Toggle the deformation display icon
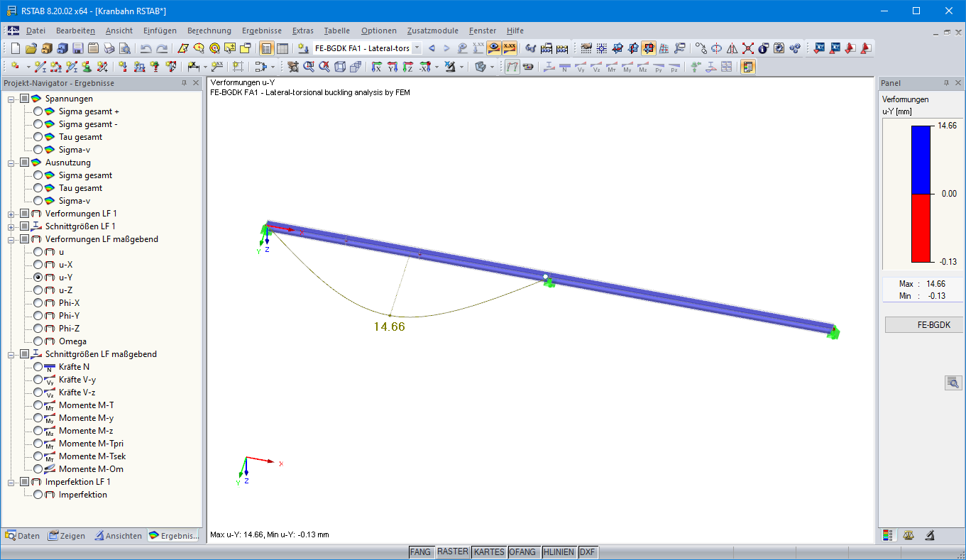The image size is (966, 560). (x=512, y=67)
